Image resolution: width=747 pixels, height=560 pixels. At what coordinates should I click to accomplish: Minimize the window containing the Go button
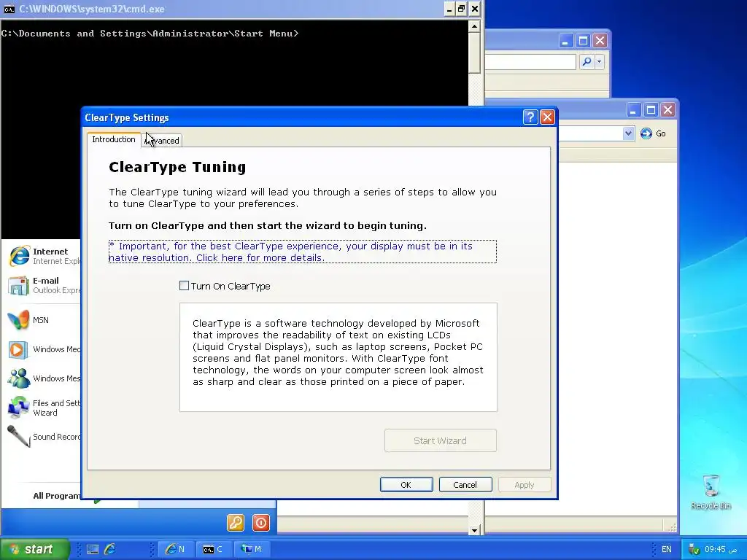(633, 111)
